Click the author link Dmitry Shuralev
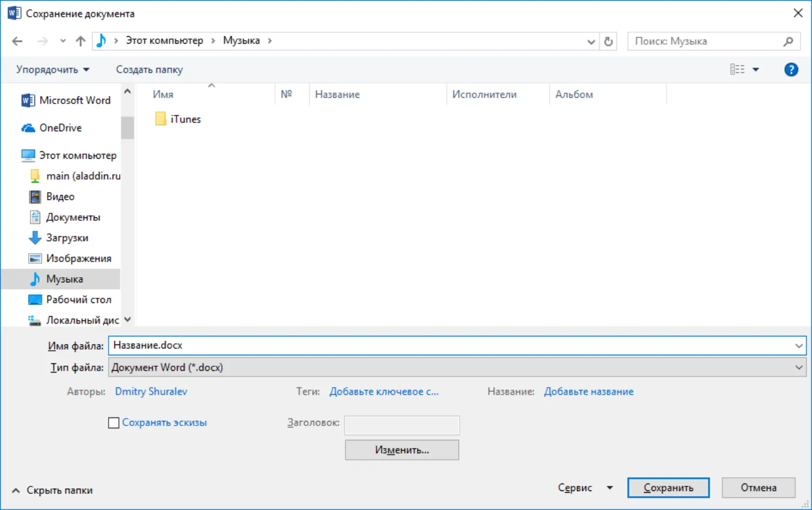This screenshot has height=510, width=812. pyautogui.click(x=151, y=392)
